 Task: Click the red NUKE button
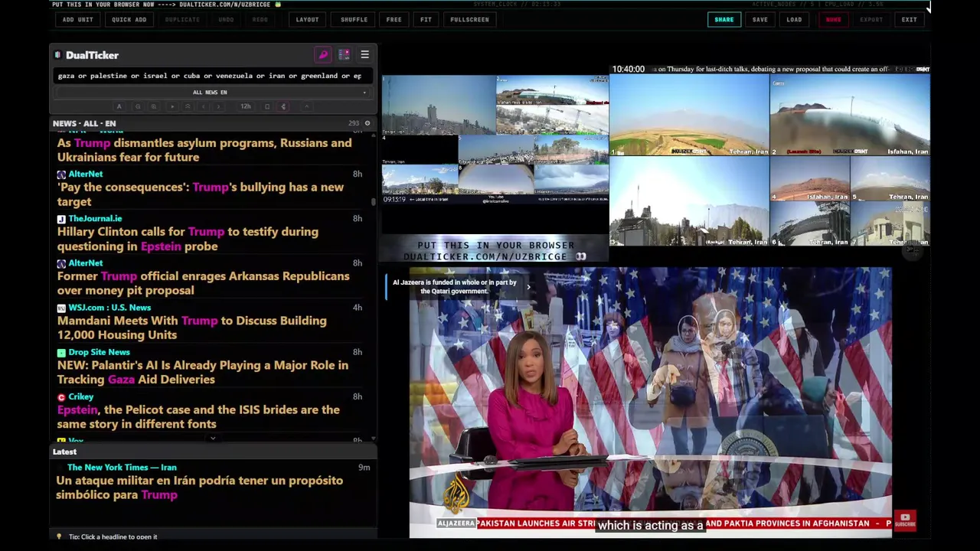833,19
